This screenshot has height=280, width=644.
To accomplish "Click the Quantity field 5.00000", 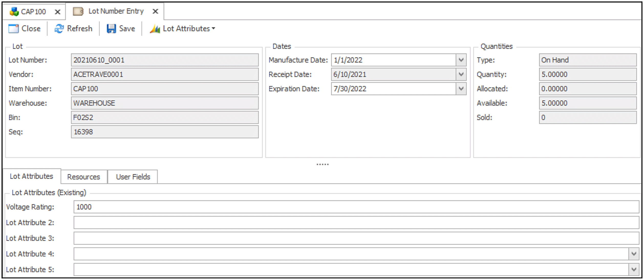I will tap(588, 74).
